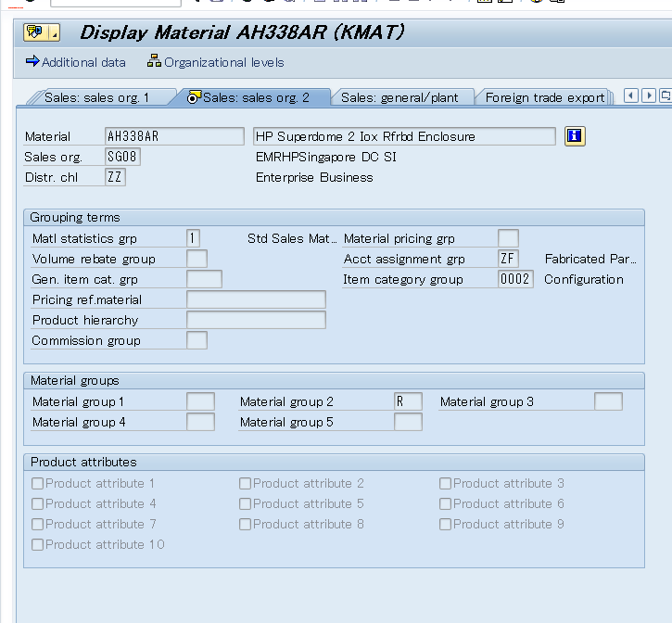Click Gen. item cat. grp field
The width and height of the screenshot is (672, 623).
[x=205, y=279]
